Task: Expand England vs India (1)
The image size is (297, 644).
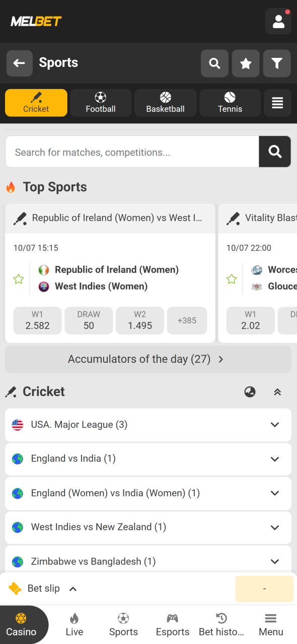Action: point(148,459)
